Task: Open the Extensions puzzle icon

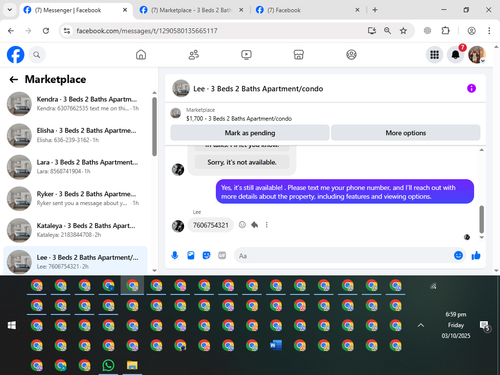Action: point(445,31)
